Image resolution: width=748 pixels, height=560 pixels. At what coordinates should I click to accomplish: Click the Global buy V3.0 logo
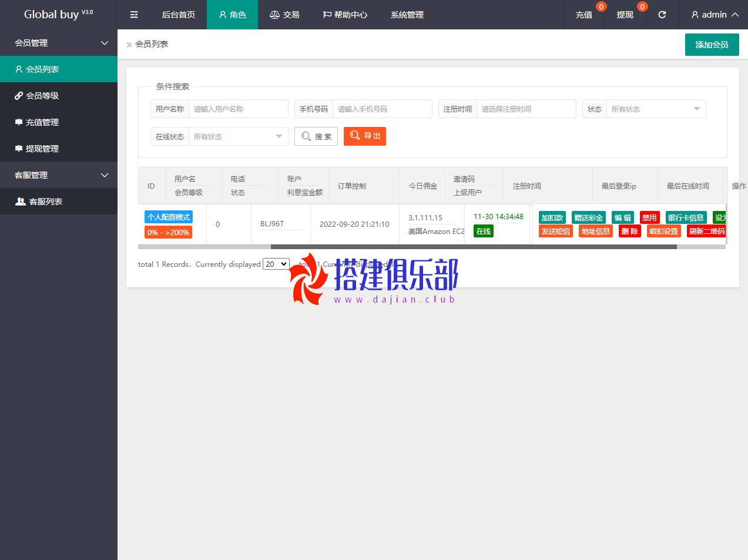(x=58, y=14)
